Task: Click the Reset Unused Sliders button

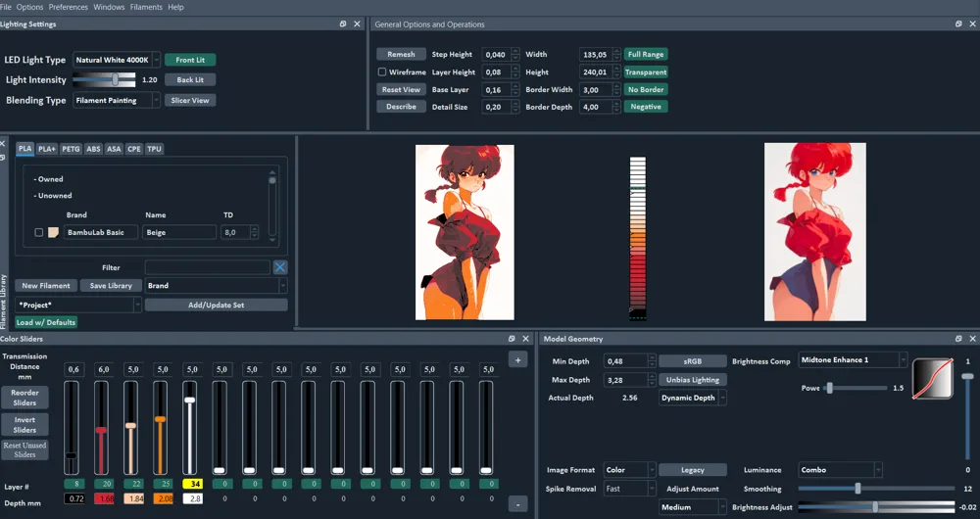Action: [24, 449]
